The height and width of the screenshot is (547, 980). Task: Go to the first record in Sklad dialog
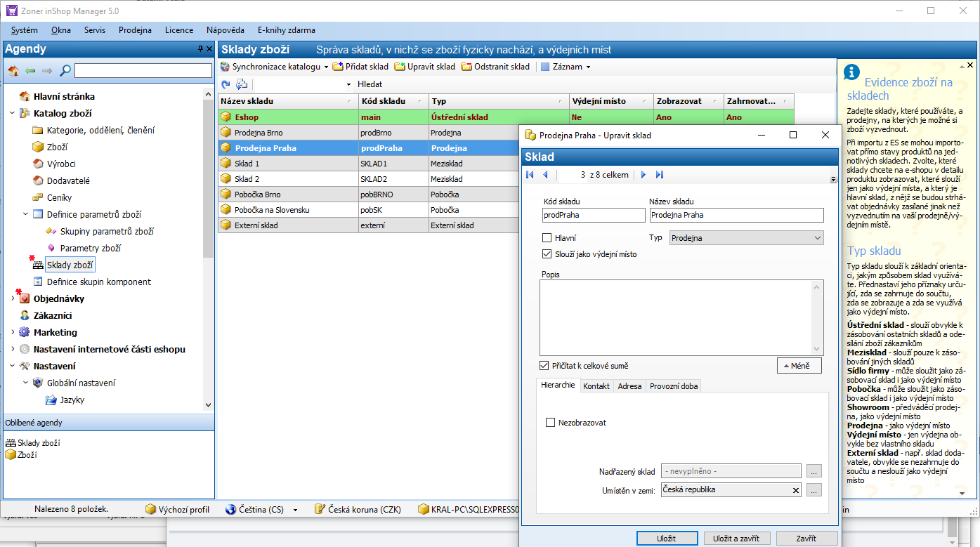click(530, 175)
